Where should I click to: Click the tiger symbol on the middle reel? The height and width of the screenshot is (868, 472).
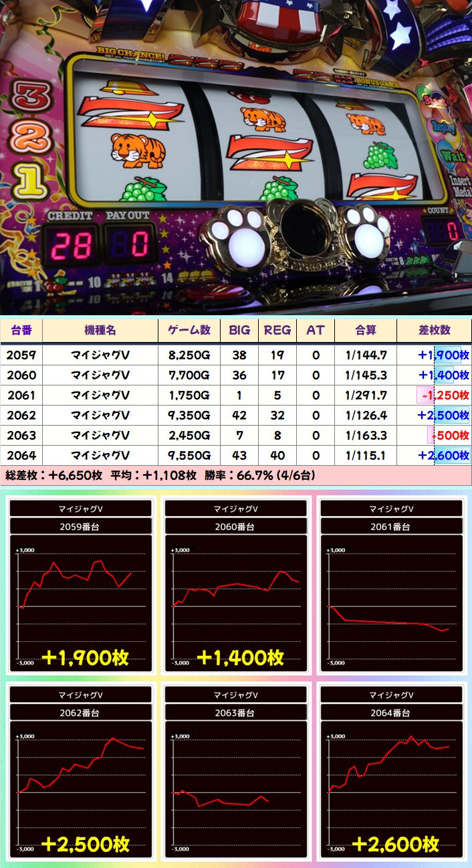coord(263,119)
